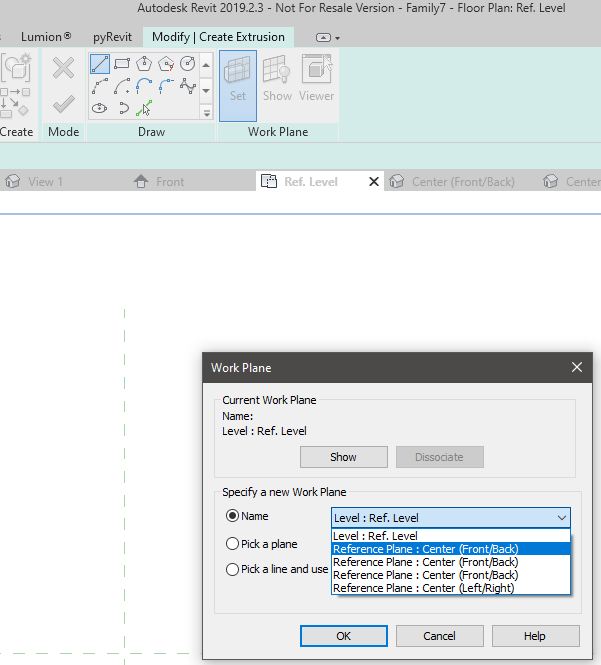Close the Ref. Level view tab

pos(374,182)
